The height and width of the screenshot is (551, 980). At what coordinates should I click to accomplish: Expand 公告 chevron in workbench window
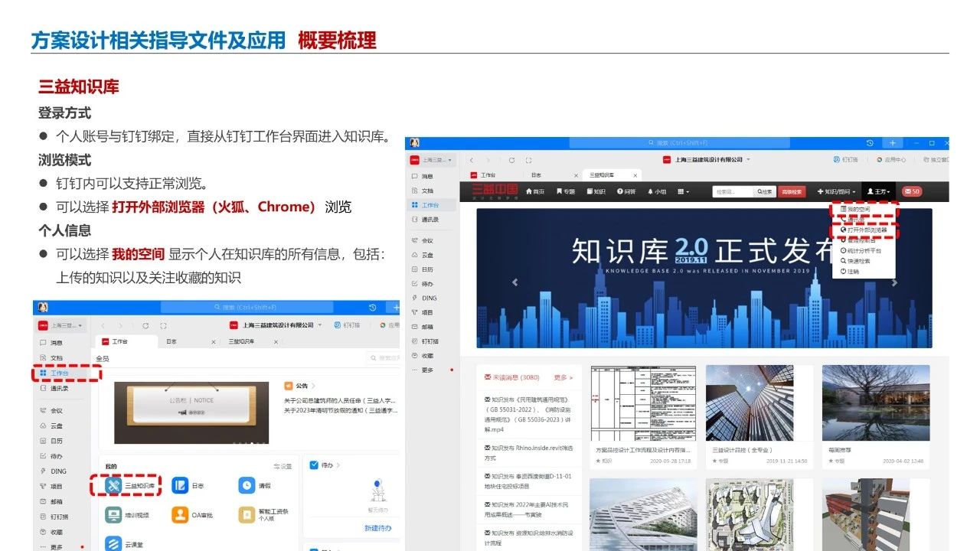[x=314, y=386]
